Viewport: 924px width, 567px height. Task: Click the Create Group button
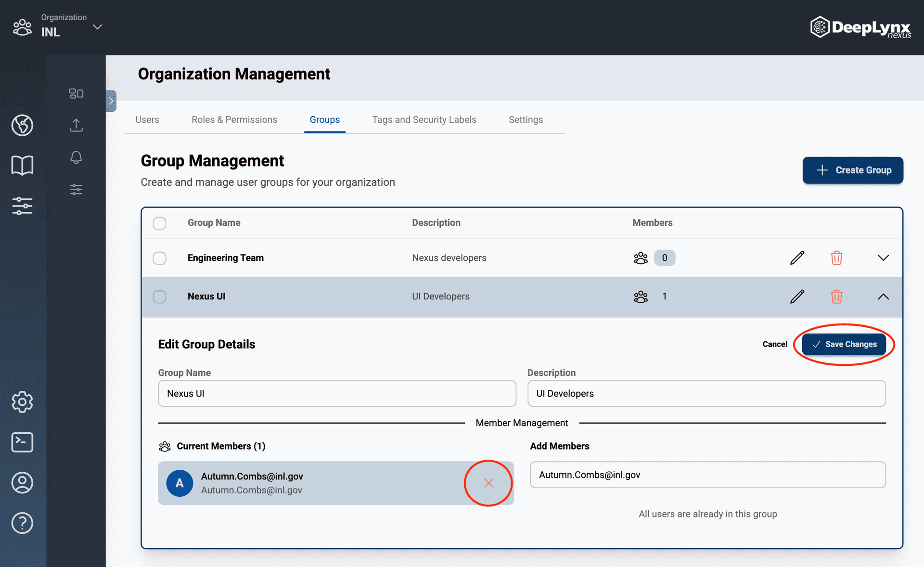click(852, 170)
